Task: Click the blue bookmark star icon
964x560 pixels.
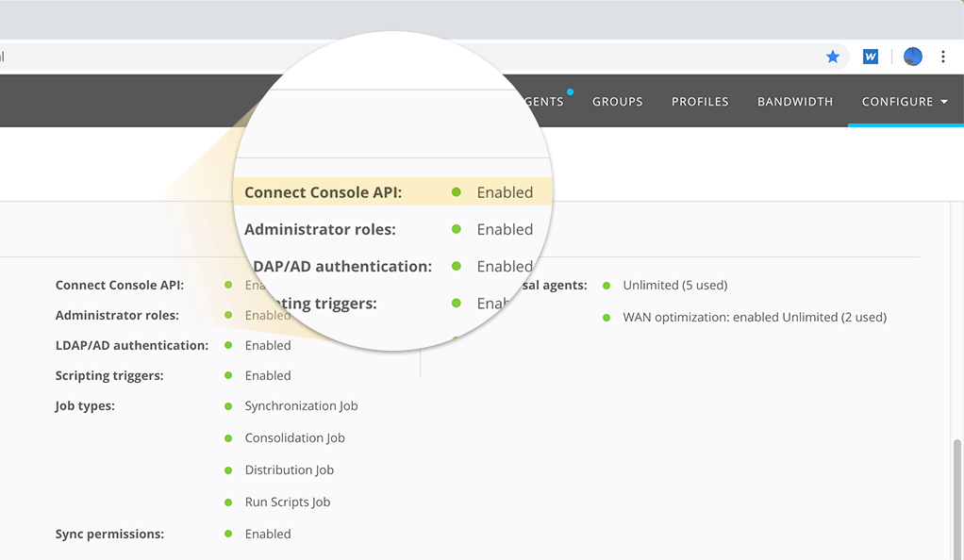Action: point(833,57)
